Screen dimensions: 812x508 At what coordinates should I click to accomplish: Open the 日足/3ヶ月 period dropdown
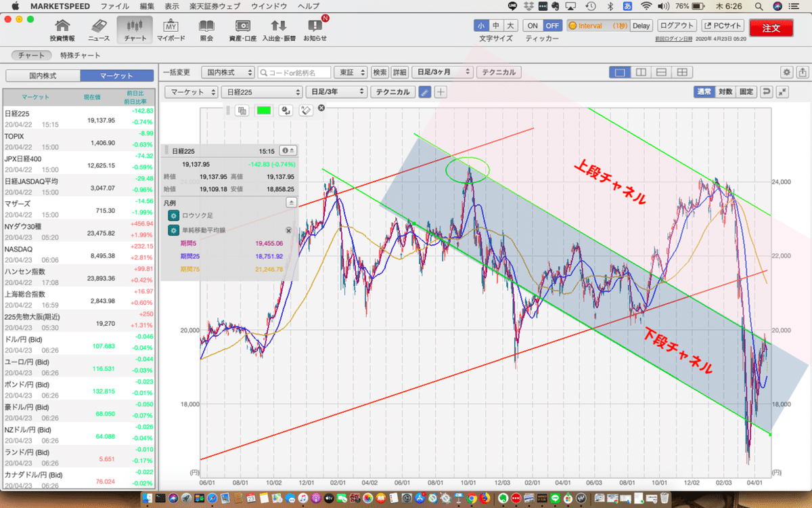(442, 72)
